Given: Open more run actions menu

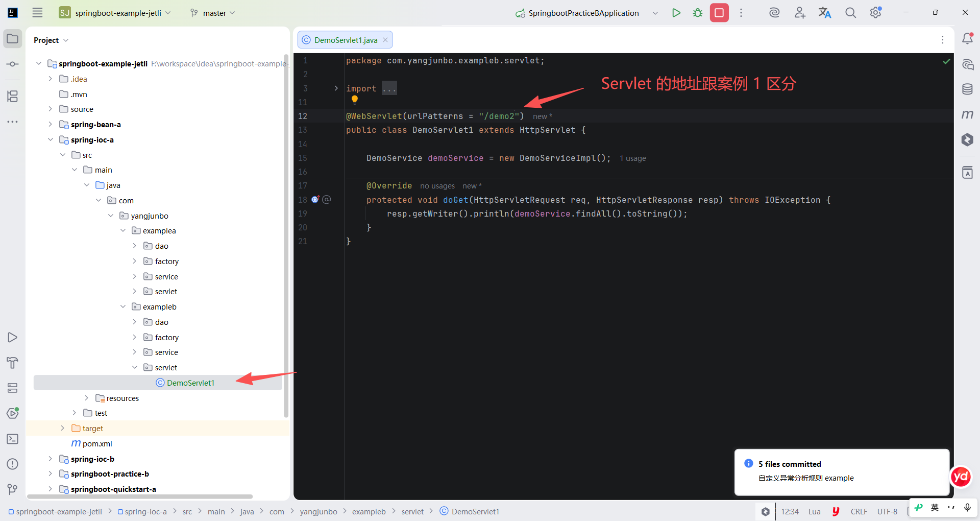Looking at the screenshot, I should point(741,13).
